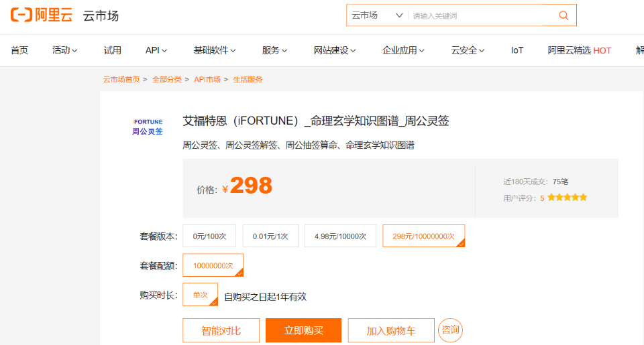Select the 0.01元/1次 package
Image resolution: width=644 pixels, height=345 pixels.
[x=270, y=236]
